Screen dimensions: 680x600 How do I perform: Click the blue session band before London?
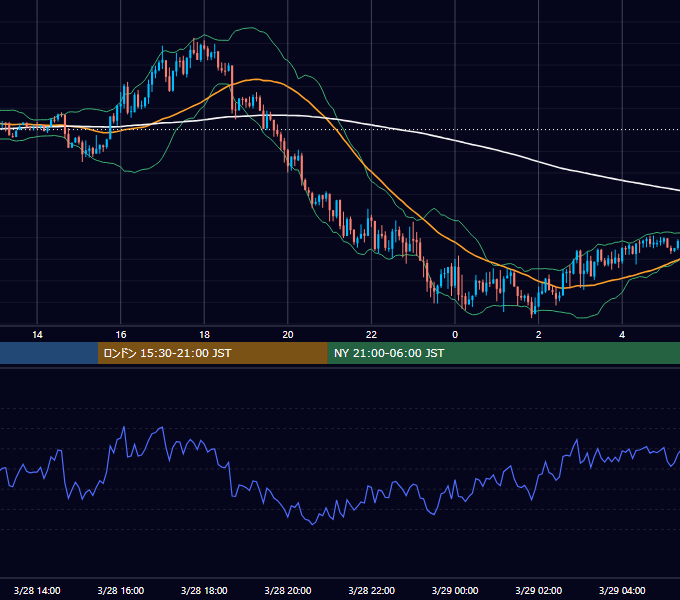click(x=49, y=353)
